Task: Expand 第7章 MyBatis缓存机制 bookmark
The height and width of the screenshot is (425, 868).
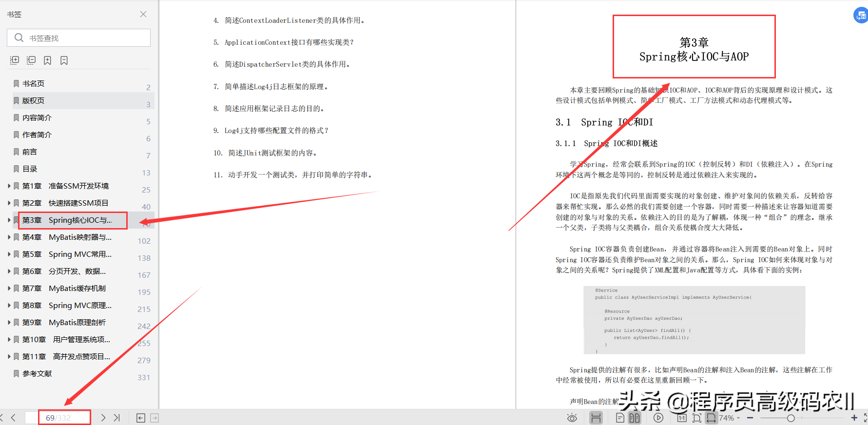Action: pos(9,288)
